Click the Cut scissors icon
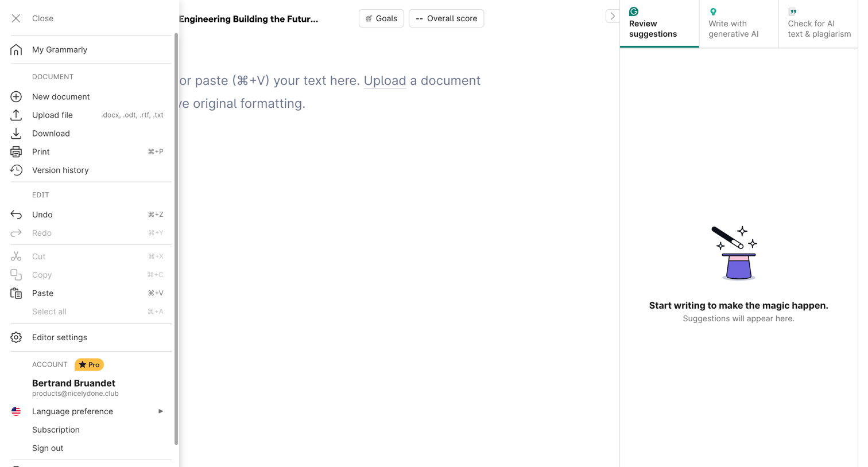868x467 pixels. click(16, 256)
